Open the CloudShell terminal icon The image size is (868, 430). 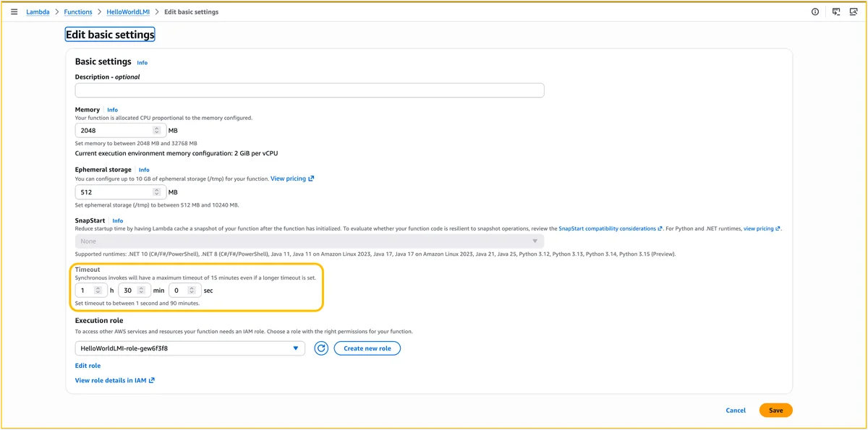click(x=836, y=12)
